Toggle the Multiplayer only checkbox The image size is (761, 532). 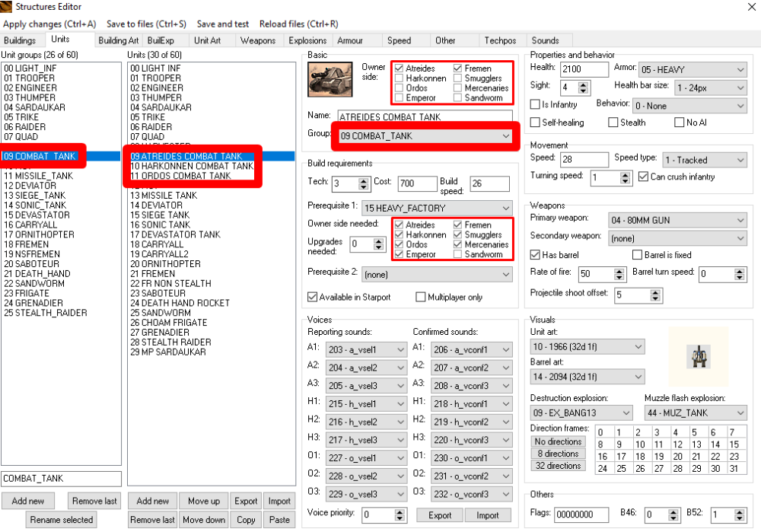(421, 297)
